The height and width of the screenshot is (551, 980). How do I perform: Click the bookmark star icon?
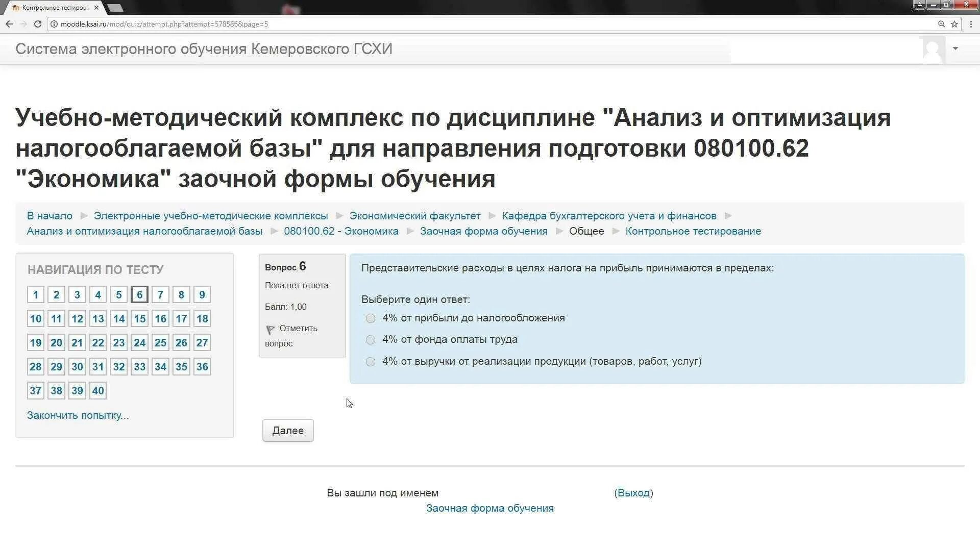(954, 24)
